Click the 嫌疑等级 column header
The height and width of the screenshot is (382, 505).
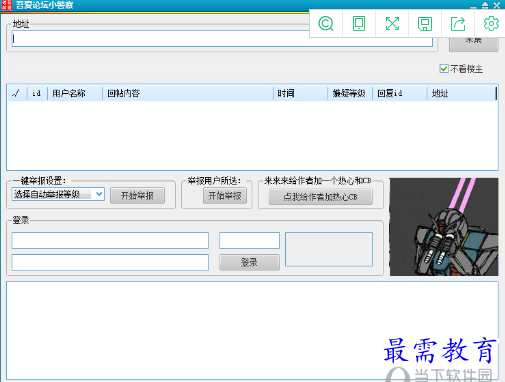(350, 93)
